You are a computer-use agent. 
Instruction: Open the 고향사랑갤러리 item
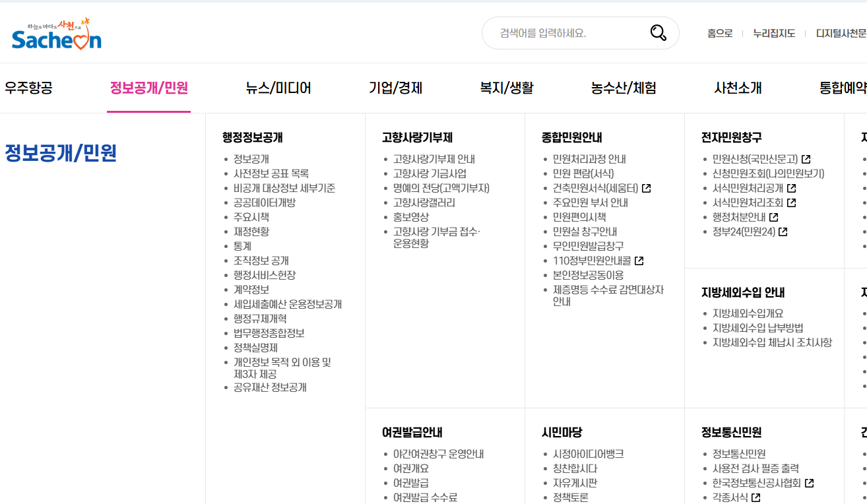click(424, 203)
